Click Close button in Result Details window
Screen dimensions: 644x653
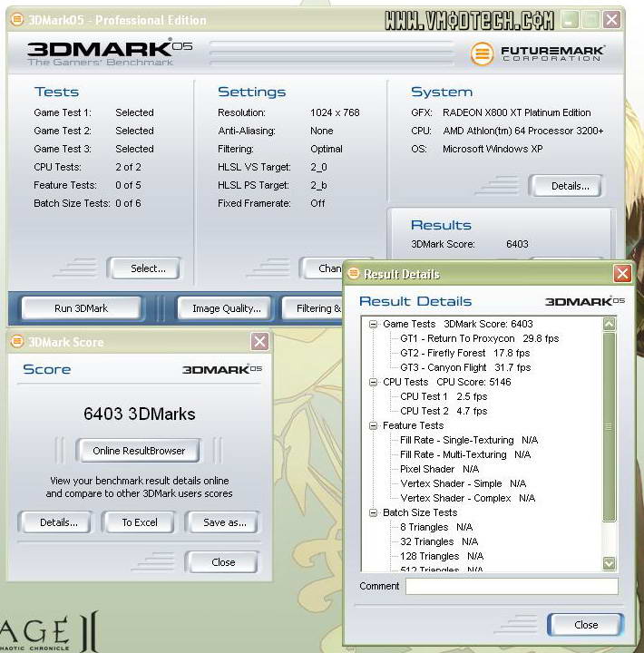click(x=586, y=625)
